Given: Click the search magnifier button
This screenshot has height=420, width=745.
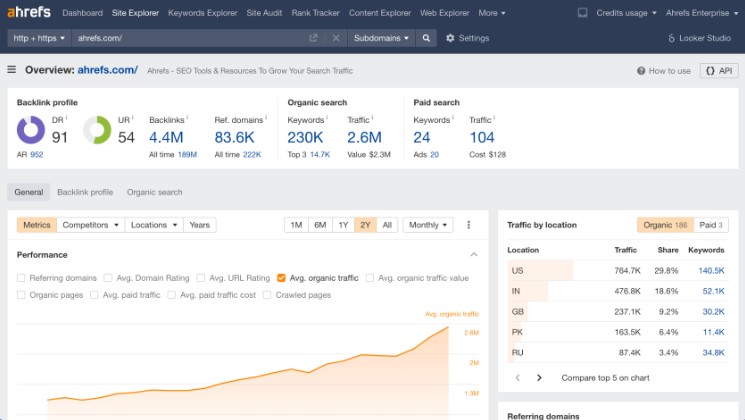Looking at the screenshot, I should pyautogui.click(x=427, y=38).
